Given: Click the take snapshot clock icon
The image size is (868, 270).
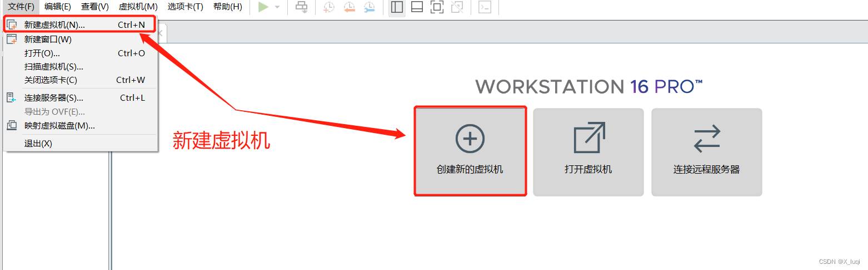Looking at the screenshot, I should 329,7.
